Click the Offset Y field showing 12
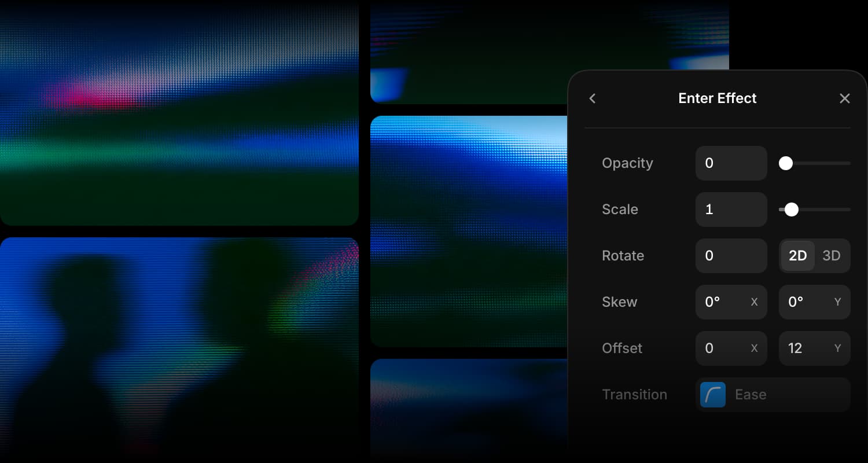Viewport: 868px width, 463px height. (x=815, y=348)
